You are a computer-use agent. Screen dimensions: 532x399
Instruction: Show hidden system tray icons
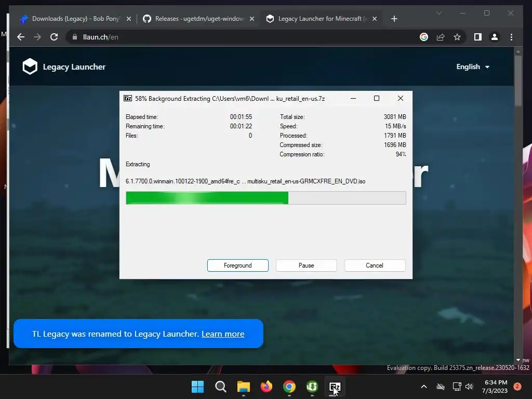tap(424, 387)
